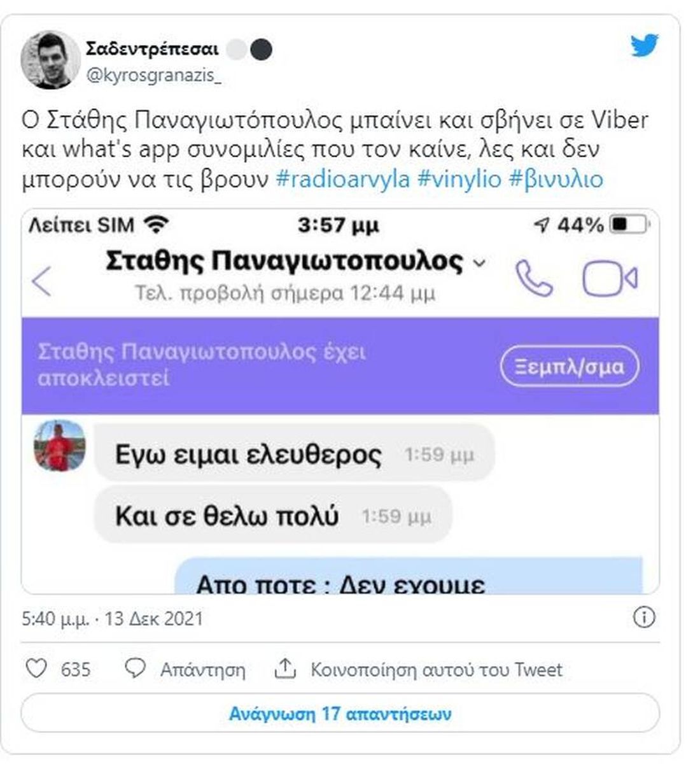The image size is (700, 778).
Task: Tap the Viber video call camera icon
Action: tap(610, 278)
